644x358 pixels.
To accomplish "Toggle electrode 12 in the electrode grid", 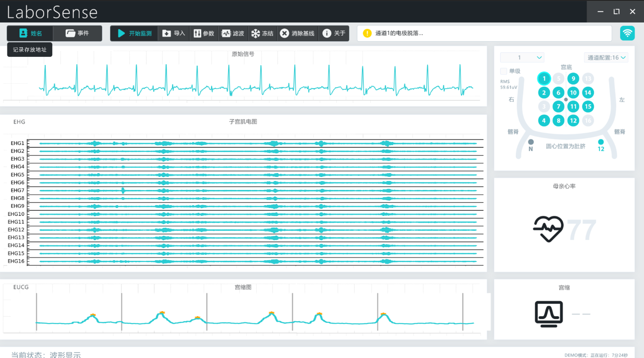I will (573, 121).
